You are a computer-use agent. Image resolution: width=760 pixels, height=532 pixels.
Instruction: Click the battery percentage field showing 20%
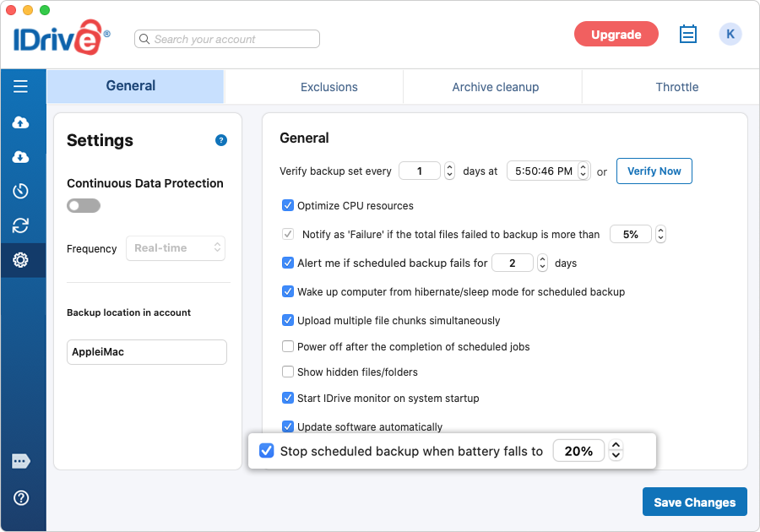[x=578, y=451]
